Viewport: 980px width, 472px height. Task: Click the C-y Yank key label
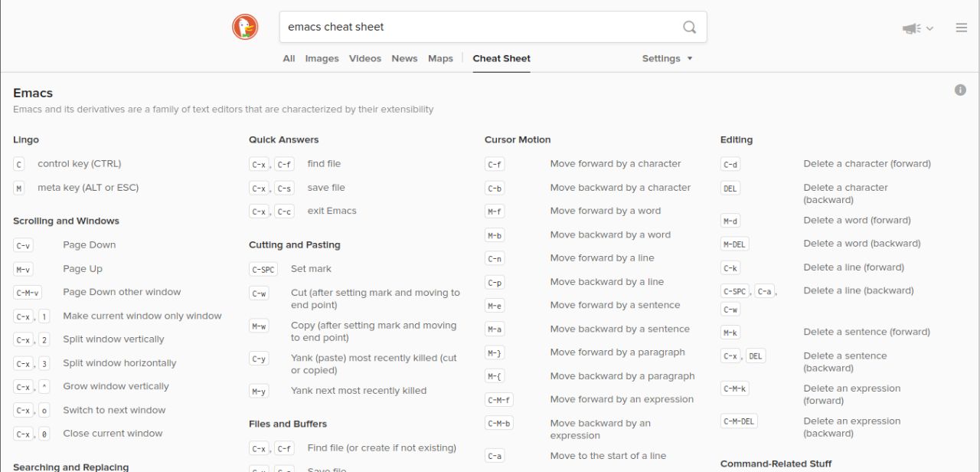[259, 359]
